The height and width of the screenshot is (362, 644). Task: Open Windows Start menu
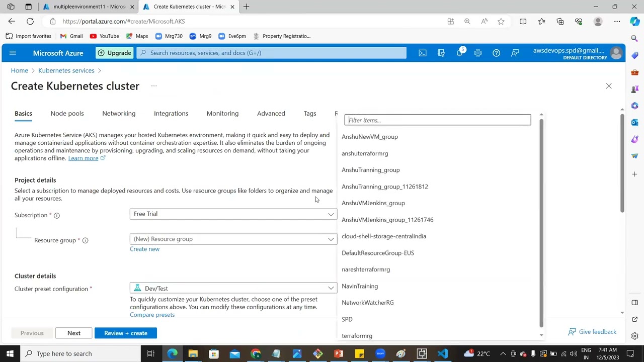[x=10, y=353]
